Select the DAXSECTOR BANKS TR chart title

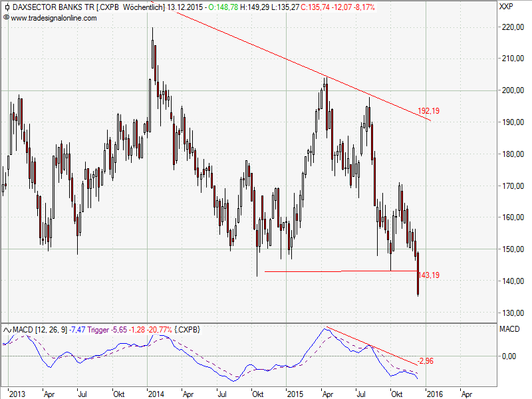[x=55, y=7]
